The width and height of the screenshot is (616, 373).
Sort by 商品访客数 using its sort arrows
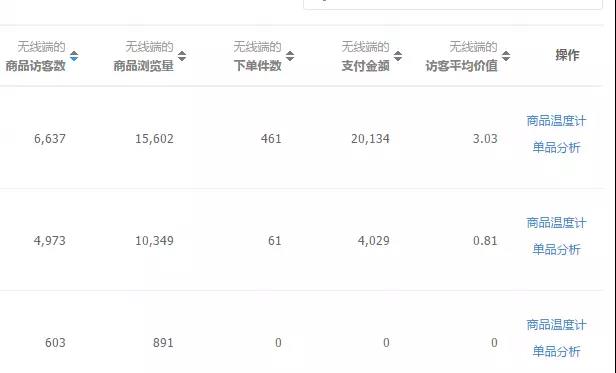(74, 56)
